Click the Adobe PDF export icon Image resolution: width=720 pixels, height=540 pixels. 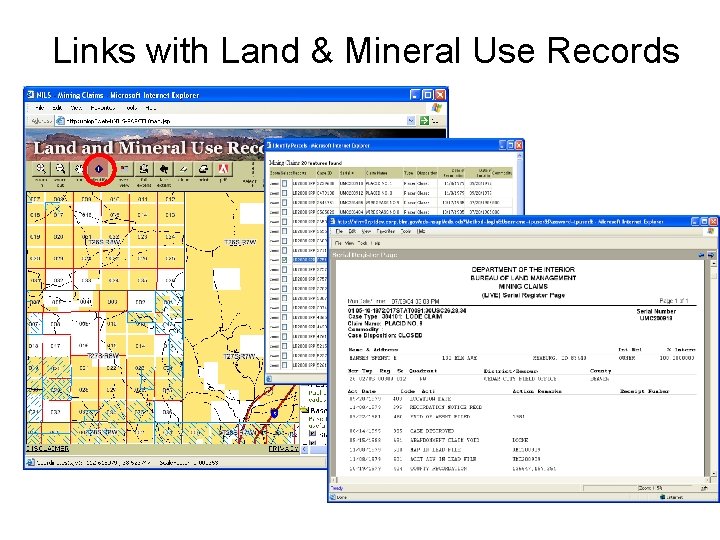click(x=223, y=169)
